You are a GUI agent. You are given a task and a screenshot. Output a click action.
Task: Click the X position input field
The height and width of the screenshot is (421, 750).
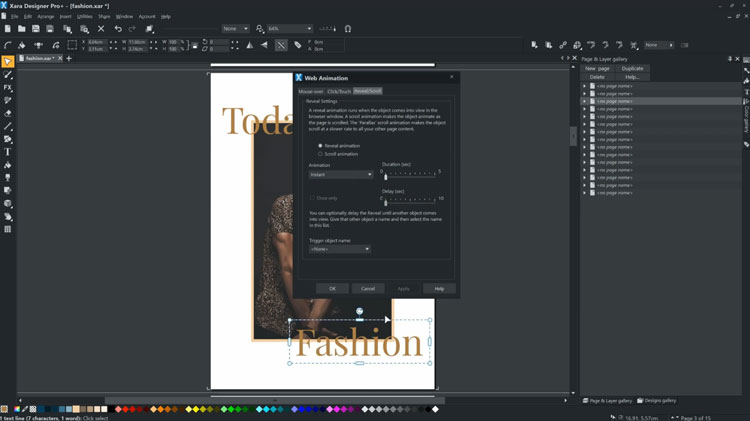(x=96, y=42)
